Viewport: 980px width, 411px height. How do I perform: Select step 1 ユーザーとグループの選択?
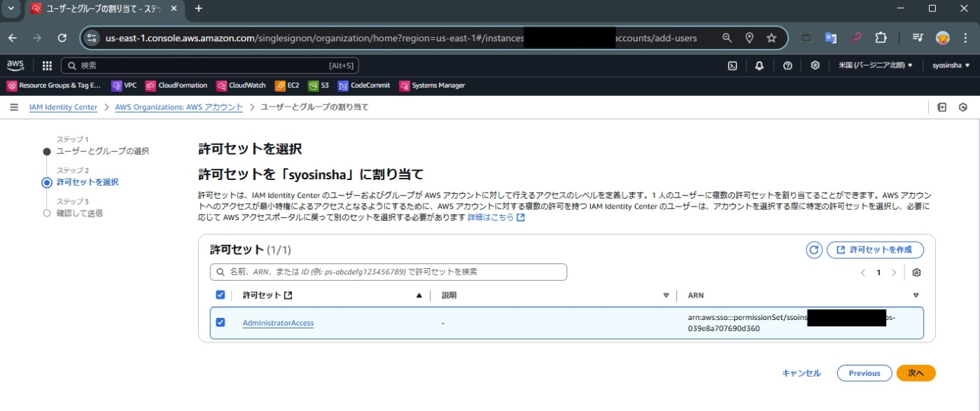pos(103,151)
